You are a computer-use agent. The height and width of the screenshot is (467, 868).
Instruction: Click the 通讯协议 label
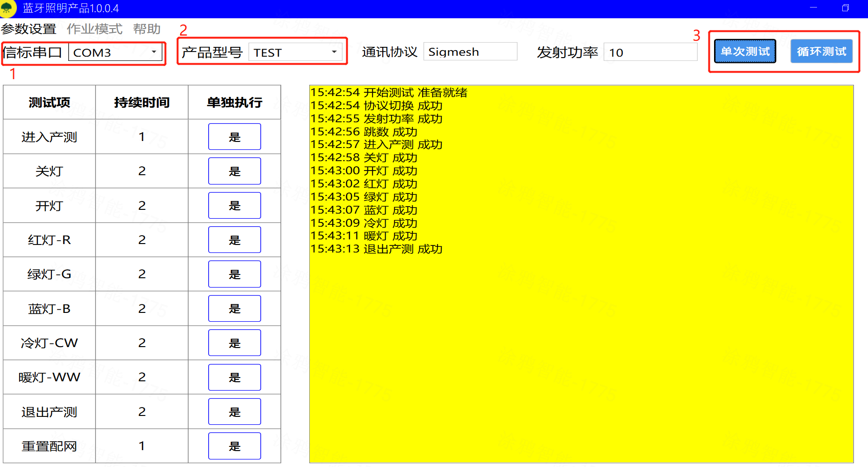pos(389,52)
